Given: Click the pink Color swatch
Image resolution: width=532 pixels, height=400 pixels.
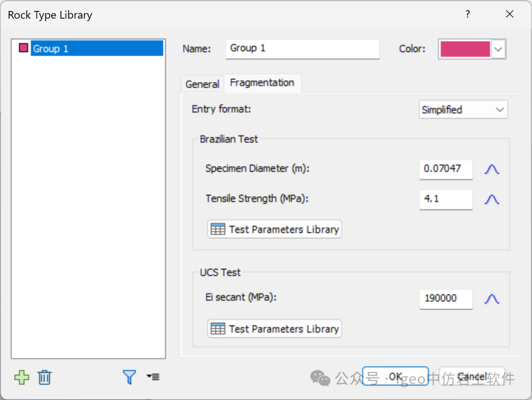Looking at the screenshot, I should point(465,49).
